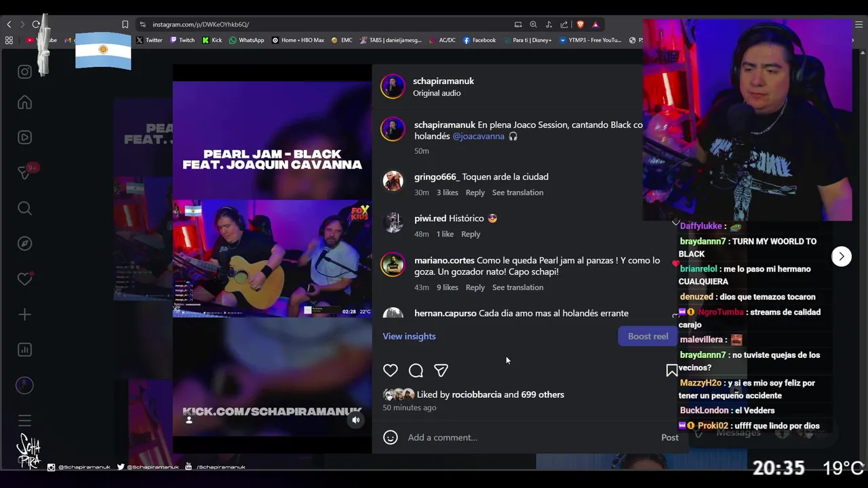Click the Boost reel button

click(648, 336)
